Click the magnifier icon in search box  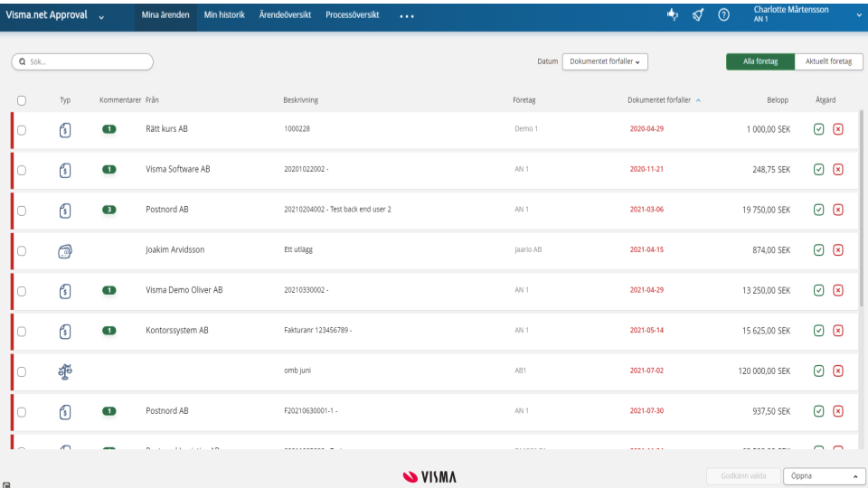point(22,61)
